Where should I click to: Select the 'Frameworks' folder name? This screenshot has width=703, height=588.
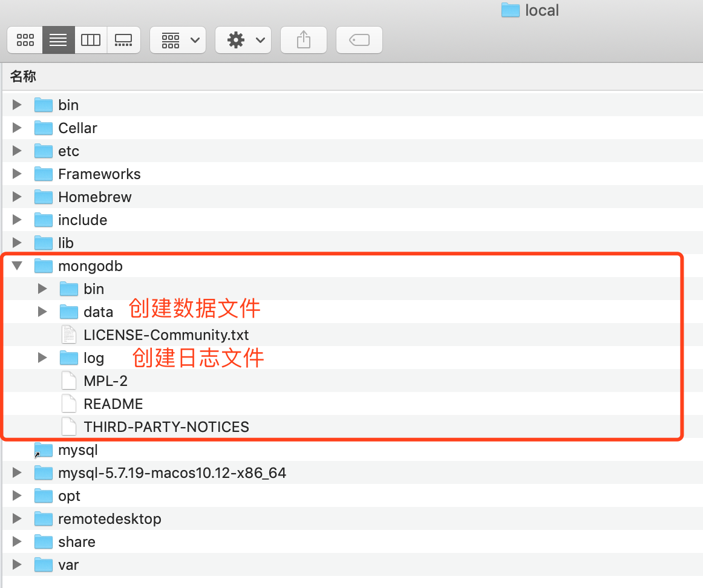click(x=100, y=174)
